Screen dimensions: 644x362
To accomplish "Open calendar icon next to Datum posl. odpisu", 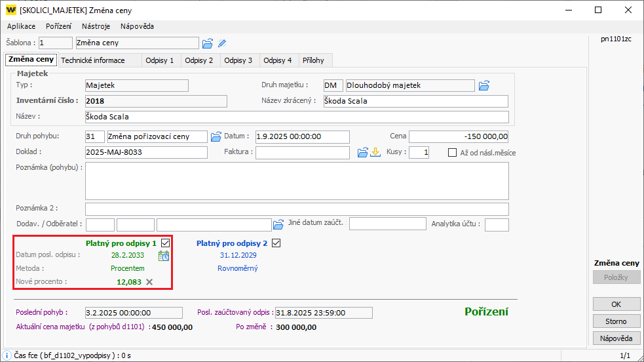I will click(x=164, y=255).
